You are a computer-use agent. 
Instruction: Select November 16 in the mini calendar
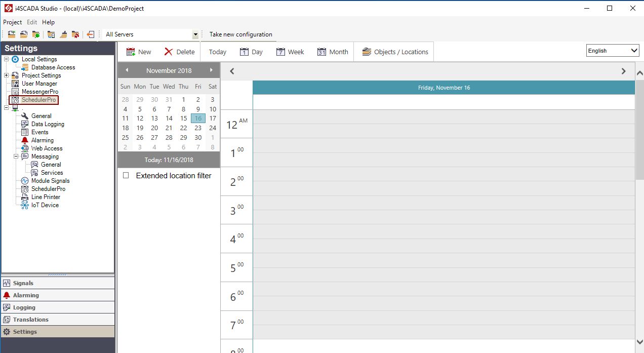click(x=198, y=119)
